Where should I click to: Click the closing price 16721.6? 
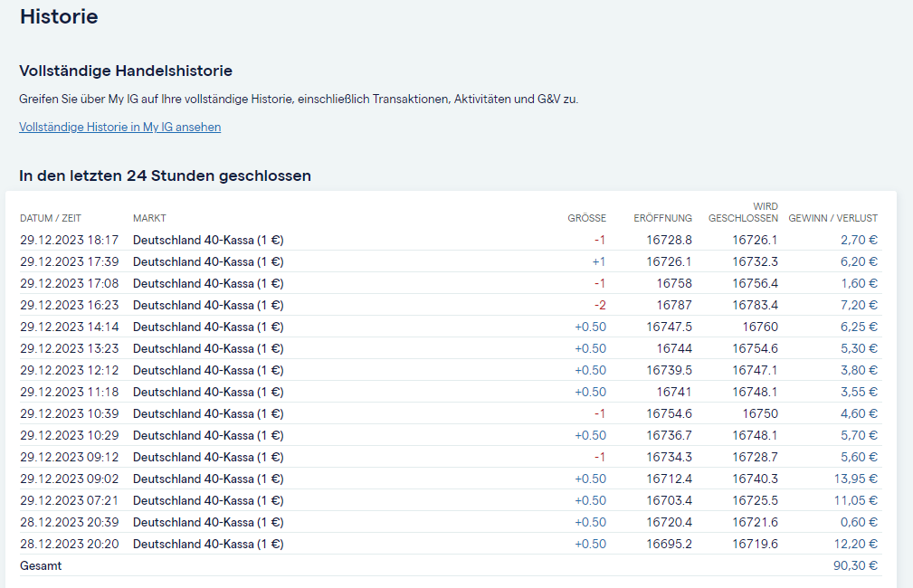tap(755, 522)
